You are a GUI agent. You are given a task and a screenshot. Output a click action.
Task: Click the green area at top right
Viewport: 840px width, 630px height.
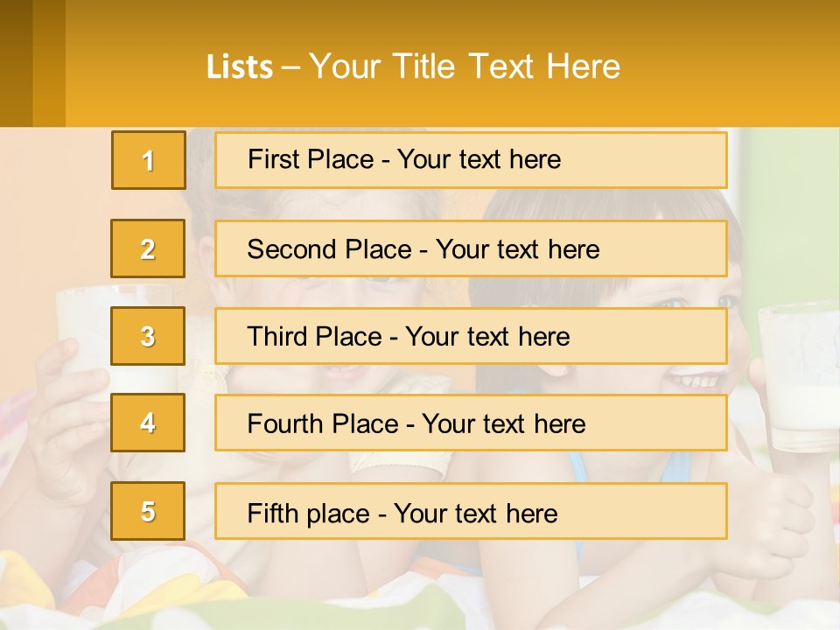click(x=790, y=214)
